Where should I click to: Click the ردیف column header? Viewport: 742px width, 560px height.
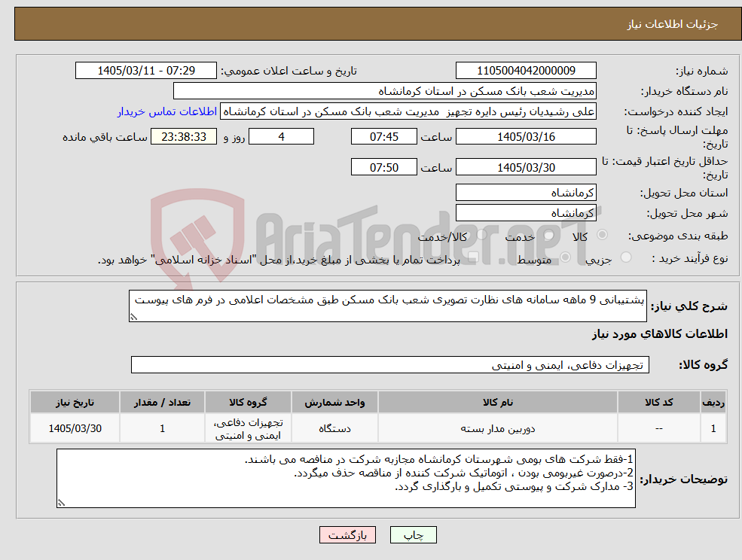coord(713,403)
